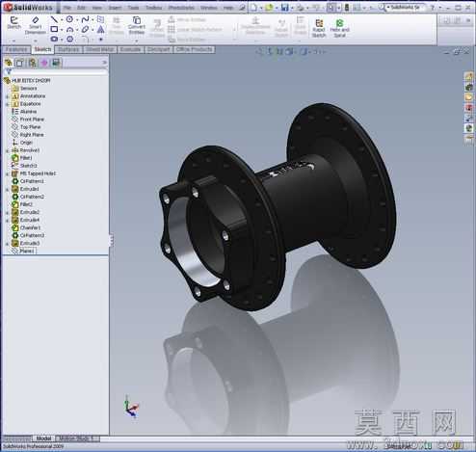Select Right Plane in the tree
The width and height of the screenshot is (476, 452).
point(28,135)
